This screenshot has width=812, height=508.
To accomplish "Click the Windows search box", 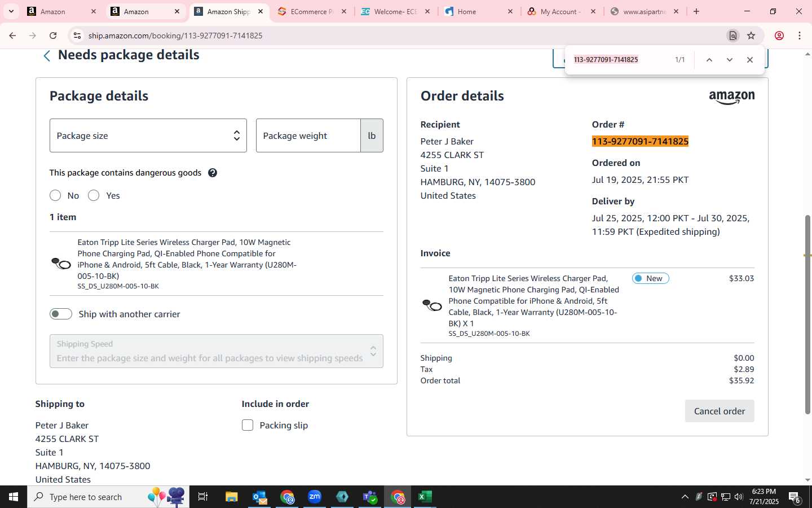I will click(x=108, y=497).
